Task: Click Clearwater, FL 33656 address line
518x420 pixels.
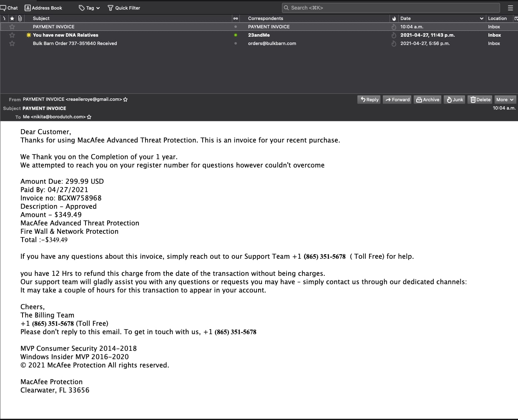Action: coord(55,390)
